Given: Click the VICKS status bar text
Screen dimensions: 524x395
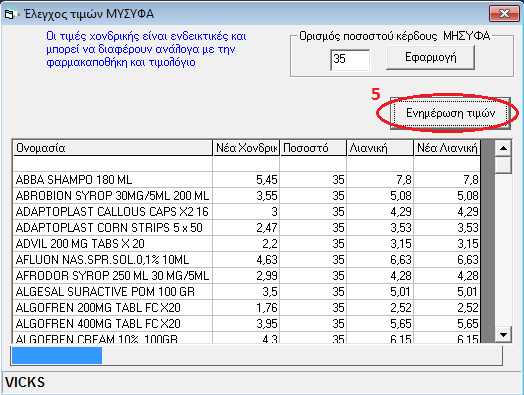Looking at the screenshot, I should [25, 382].
